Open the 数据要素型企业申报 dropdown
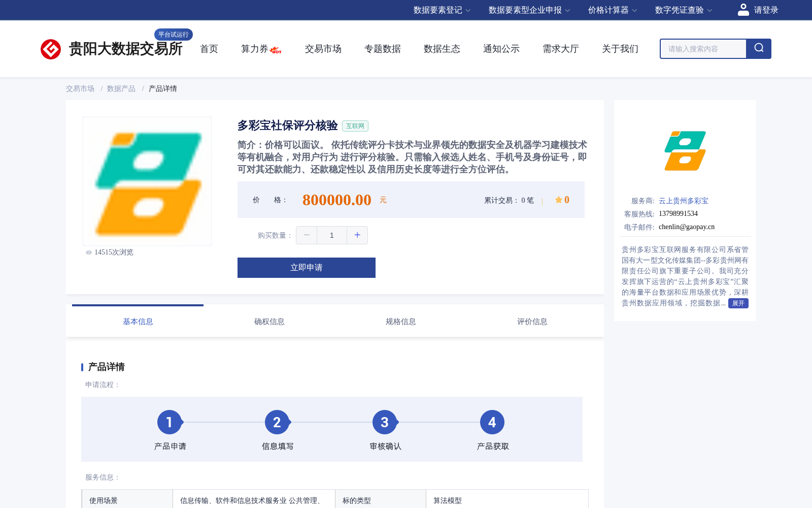 click(x=529, y=10)
